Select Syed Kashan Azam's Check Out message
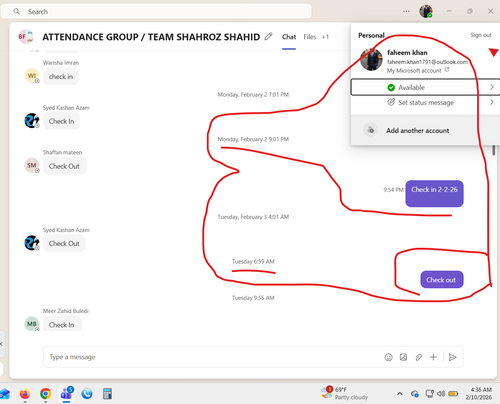 pos(64,244)
